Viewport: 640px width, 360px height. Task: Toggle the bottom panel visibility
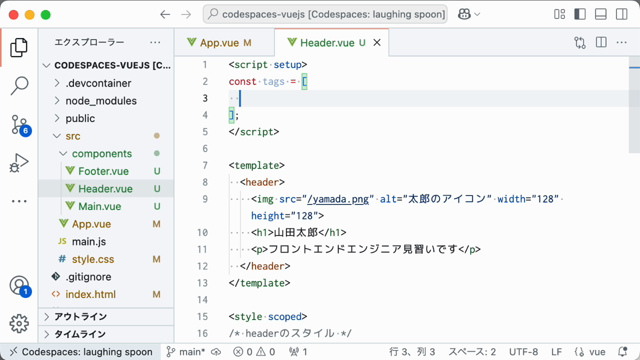pyautogui.click(x=600, y=14)
